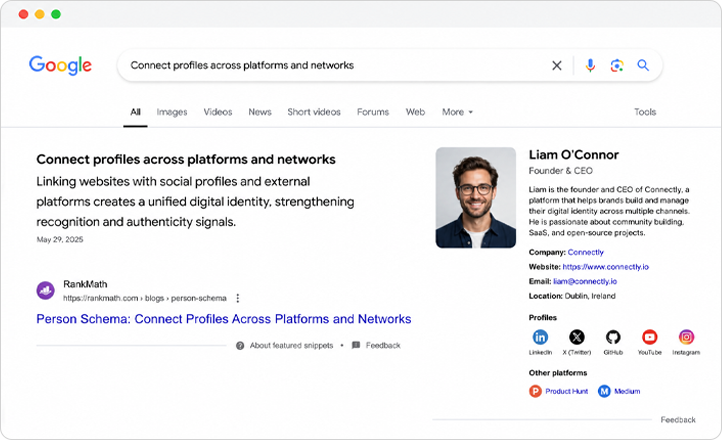
Task: Expand the More search filters dropdown
Action: 457,112
